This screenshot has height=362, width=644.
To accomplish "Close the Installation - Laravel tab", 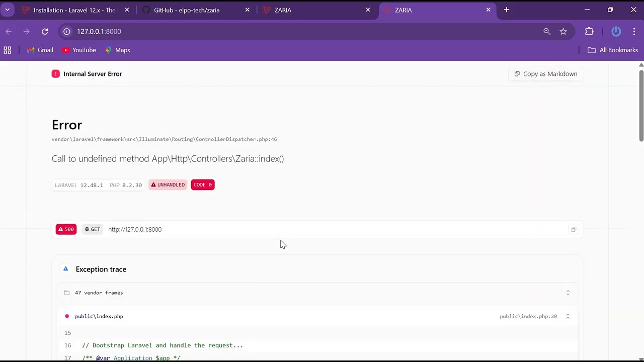I will (127, 10).
